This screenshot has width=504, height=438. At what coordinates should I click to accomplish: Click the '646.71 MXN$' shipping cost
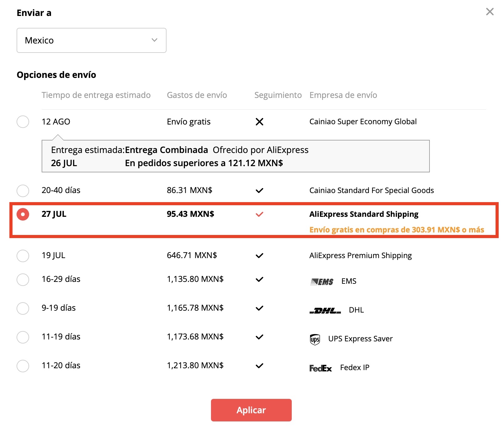(x=192, y=255)
